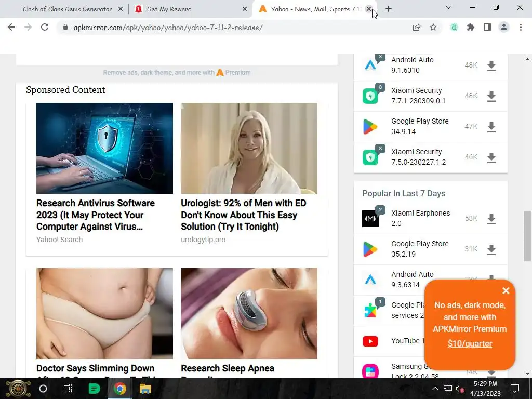The image size is (532, 399).
Task: Download Android Auto 9.1.6310
Action: coord(491,65)
